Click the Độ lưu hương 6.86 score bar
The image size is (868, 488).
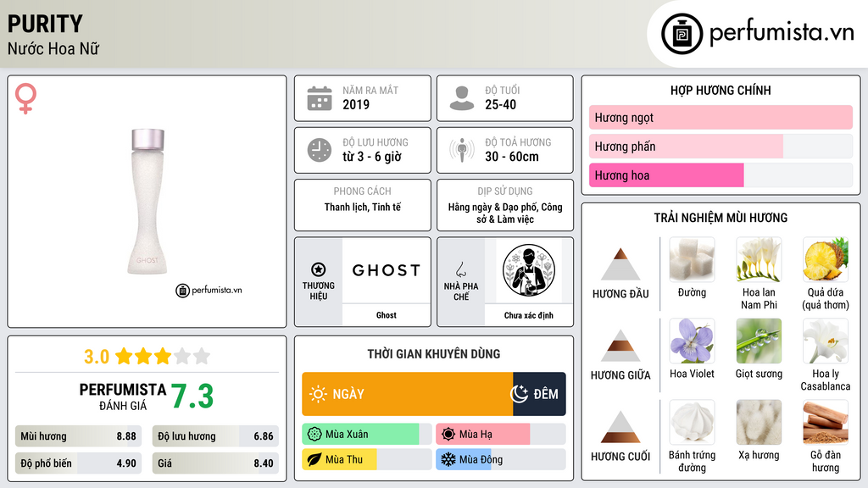coord(215,436)
